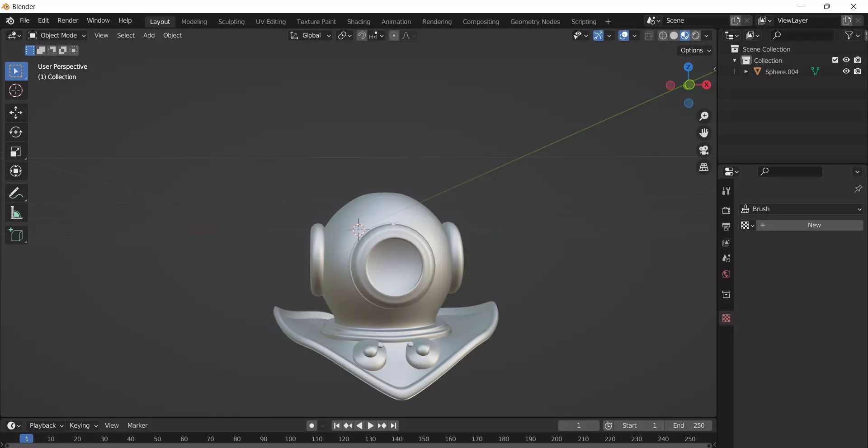This screenshot has height=448, width=868.
Task: Switch to the Sculpting workspace tab
Action: point(231,22)
